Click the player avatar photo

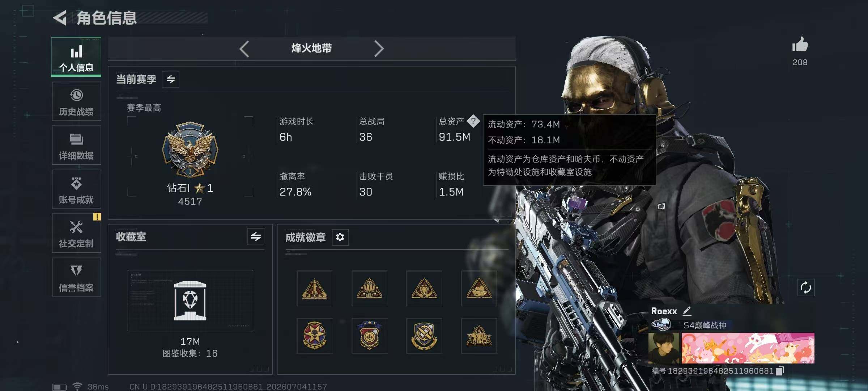pos(664,348)
